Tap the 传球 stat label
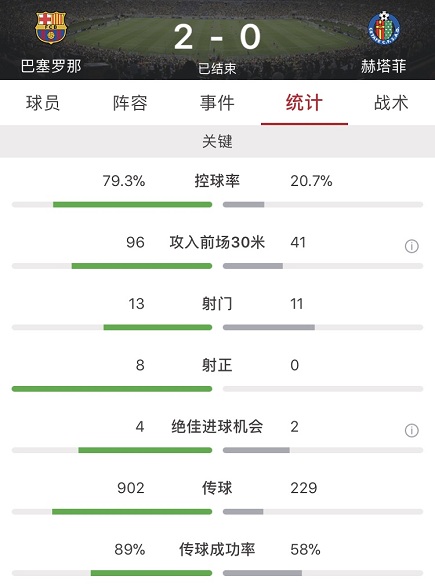 (x=217, y=488)
